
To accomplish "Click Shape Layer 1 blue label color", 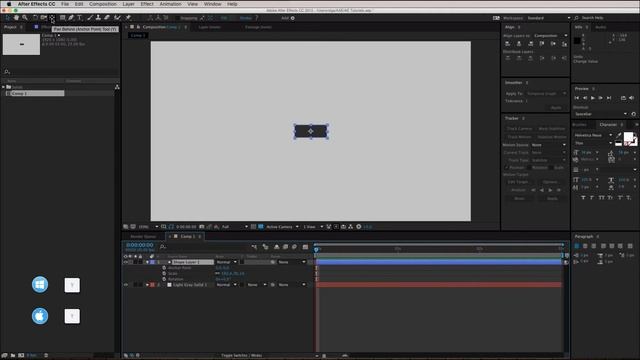I will (x=152, y=262).
